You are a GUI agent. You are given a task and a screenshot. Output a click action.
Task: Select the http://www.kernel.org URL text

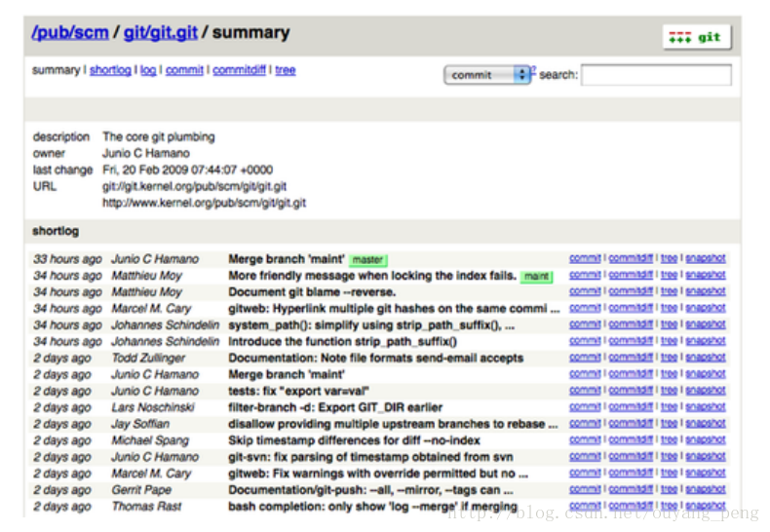coord(205,204)
